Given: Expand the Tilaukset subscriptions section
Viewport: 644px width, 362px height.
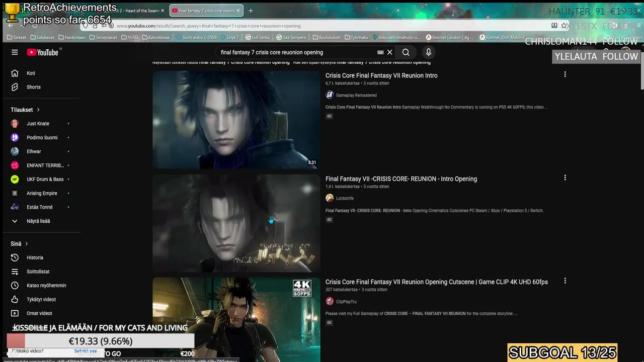Looking at the screenshot, I should click(25, 110).
